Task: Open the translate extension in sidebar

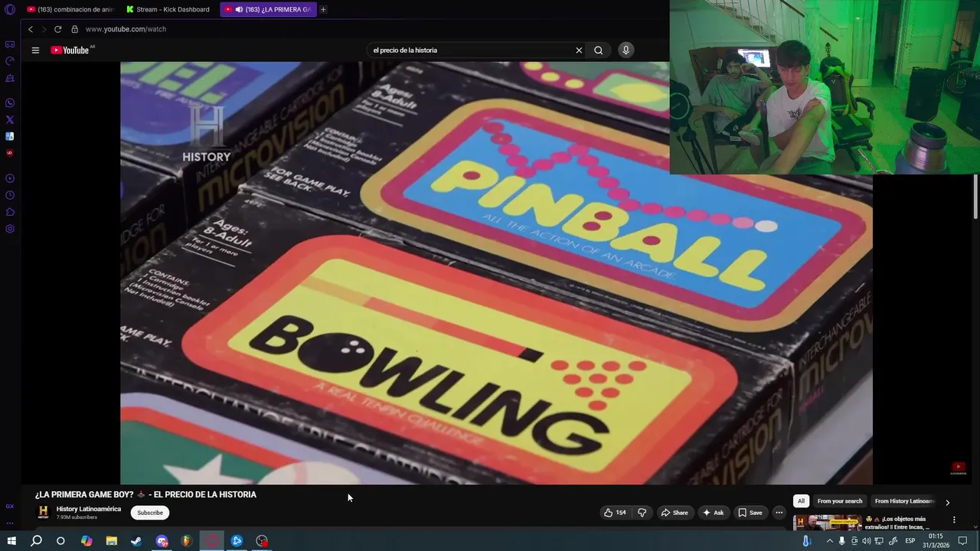Action: pos(10,136)
